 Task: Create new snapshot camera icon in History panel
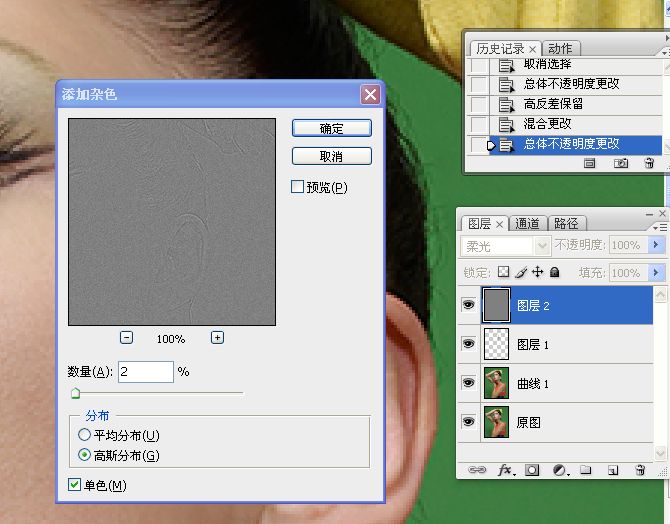pyautogui.click(x=621, y=163)
